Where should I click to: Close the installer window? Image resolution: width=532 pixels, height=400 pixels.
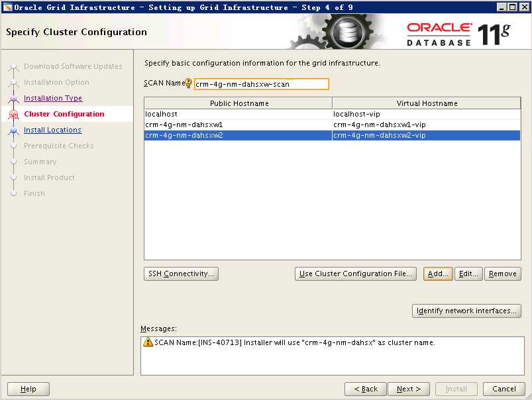click(x=524, y=7)
